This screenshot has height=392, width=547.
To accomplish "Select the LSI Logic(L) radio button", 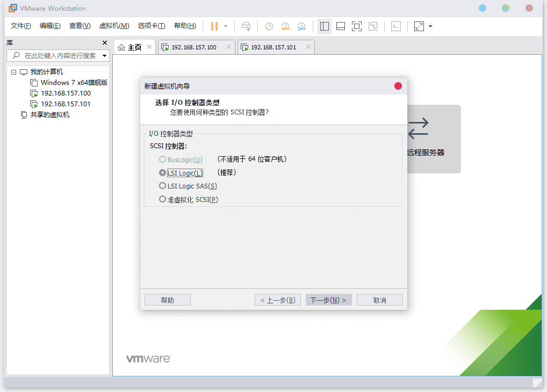I will (162, 172).
